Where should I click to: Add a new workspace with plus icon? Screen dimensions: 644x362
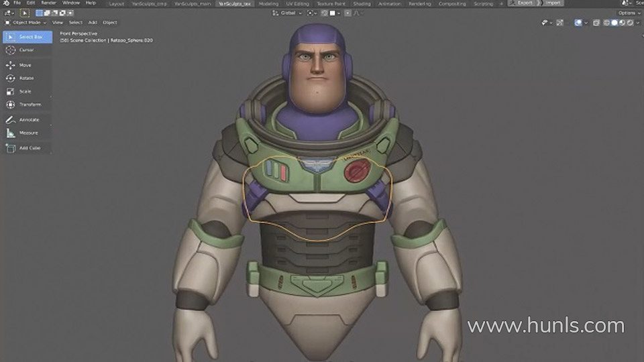click(501, 4)
